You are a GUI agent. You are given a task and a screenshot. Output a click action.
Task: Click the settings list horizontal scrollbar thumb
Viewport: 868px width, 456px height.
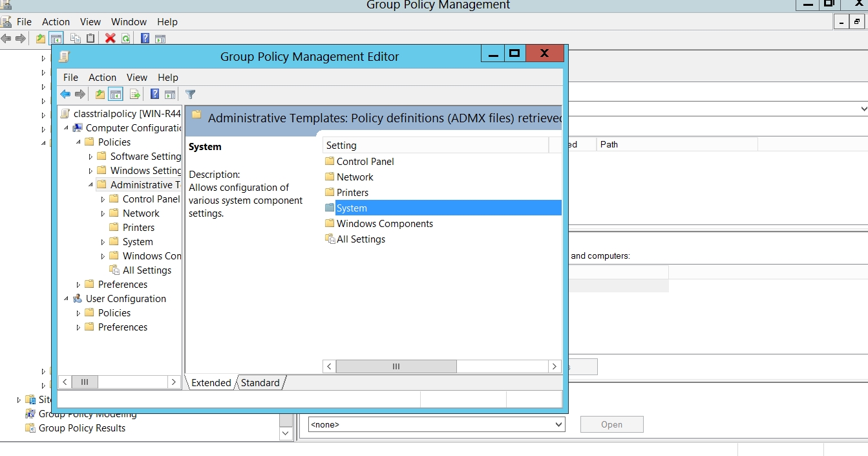pos(396,367)
